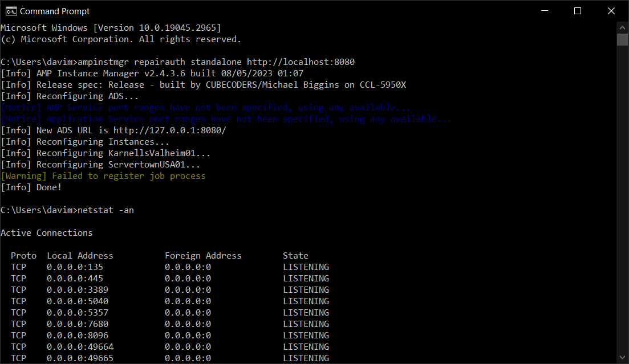The width and height of the screenshot is (629, 364).
Task: Select the AMP Instance Manager v2.4.3.6 line
Action: click(152, 73)
